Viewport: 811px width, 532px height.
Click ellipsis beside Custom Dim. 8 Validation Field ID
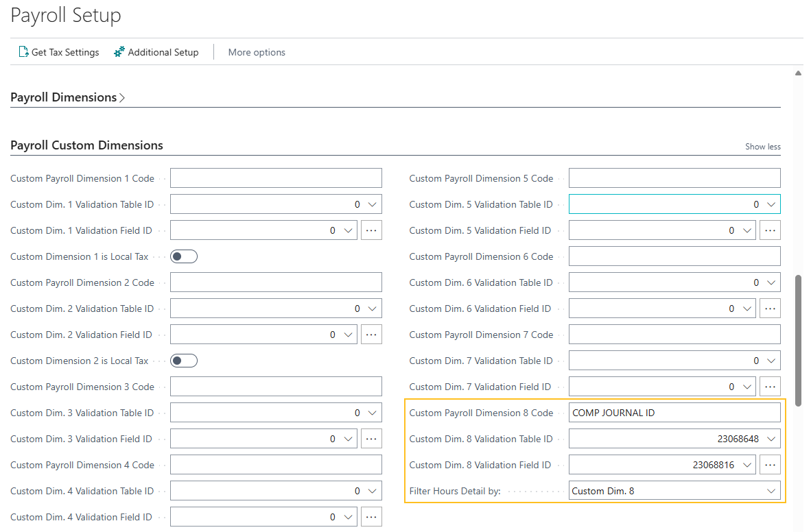pos(770,464)
